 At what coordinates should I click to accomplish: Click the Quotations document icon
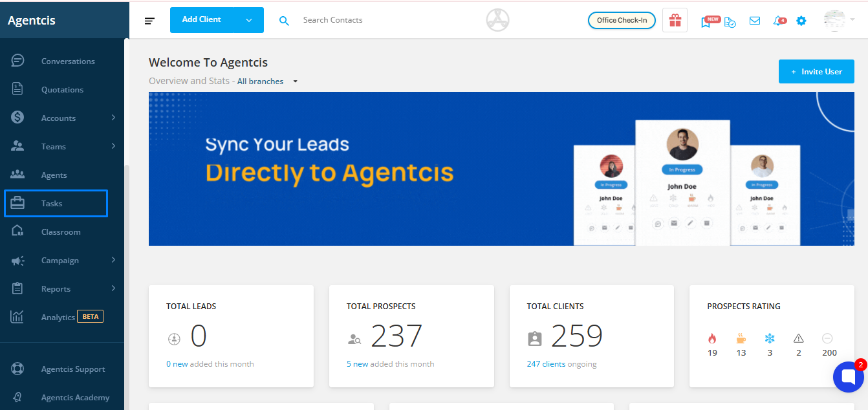click(17, 89)
